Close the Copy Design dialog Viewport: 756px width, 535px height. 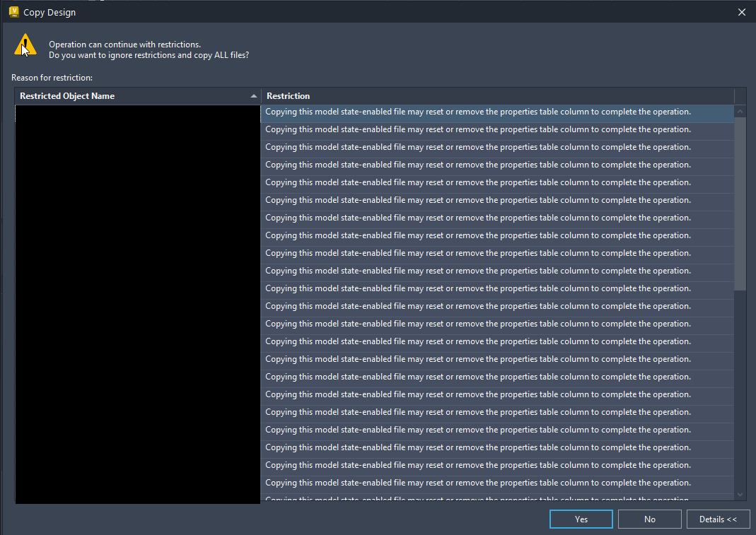click(x=741, y=12)
